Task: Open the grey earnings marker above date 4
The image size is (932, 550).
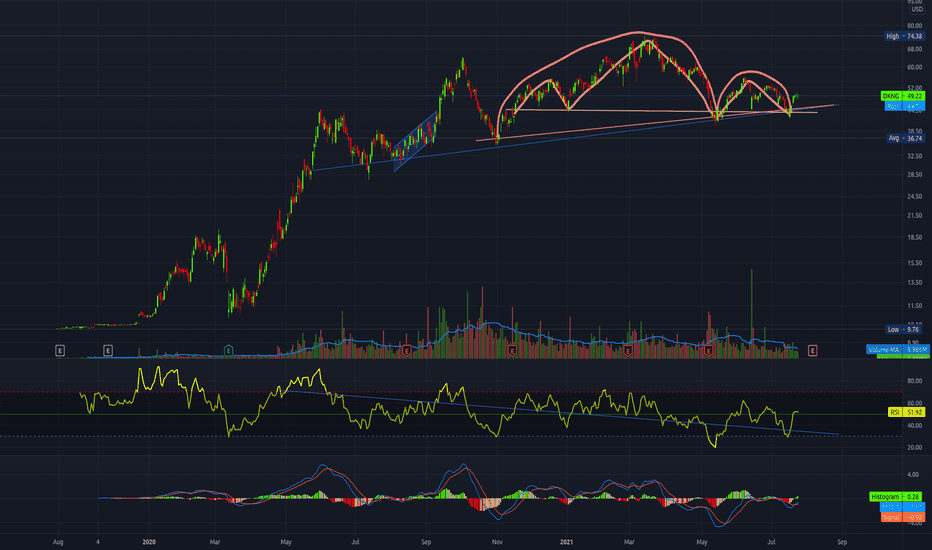Action: (108, 351)
